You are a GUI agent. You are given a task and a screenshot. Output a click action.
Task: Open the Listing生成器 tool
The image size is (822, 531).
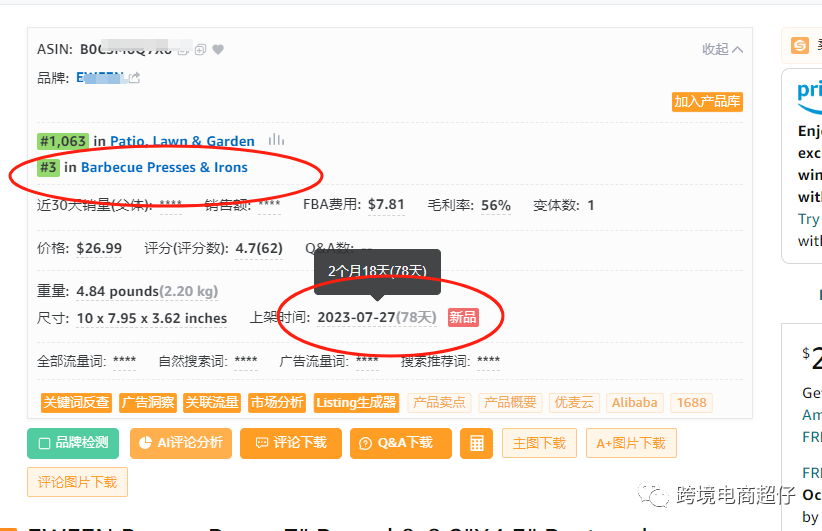pos(356,403)
